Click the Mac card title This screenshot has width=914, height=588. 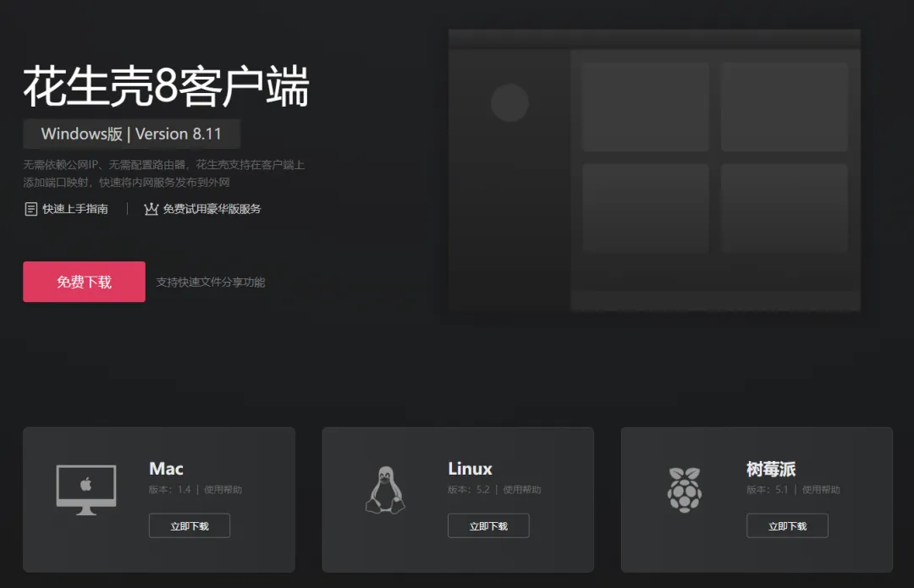pyautogui.click(x=166, y=469)
